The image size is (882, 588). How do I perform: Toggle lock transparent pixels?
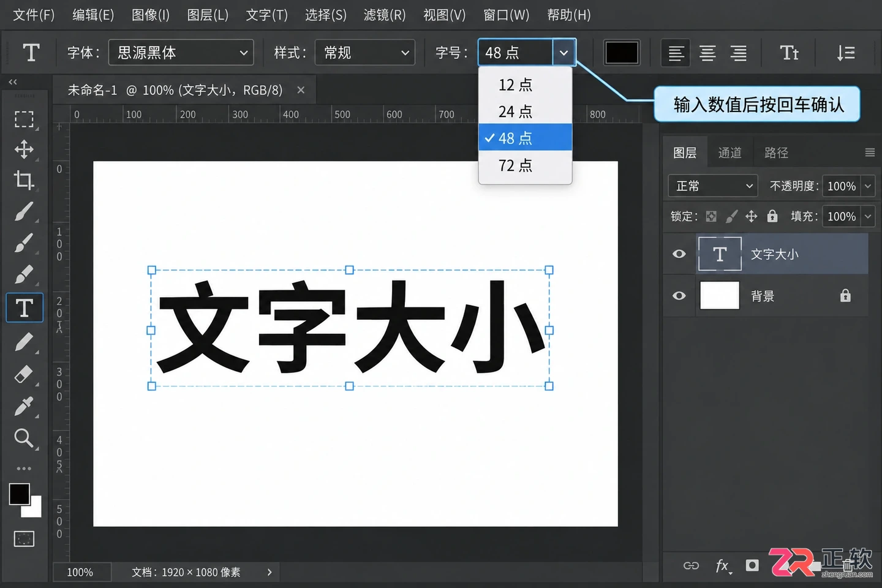click(711, 216)
